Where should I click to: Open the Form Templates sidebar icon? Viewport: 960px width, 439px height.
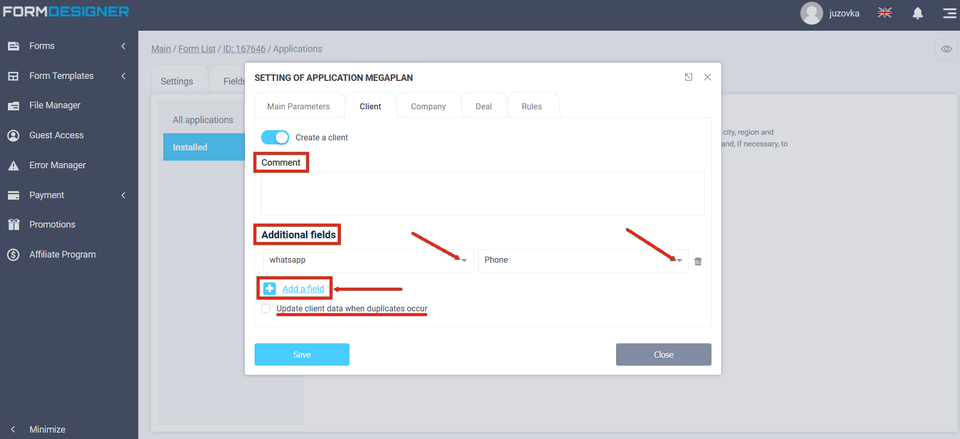(13, 76)
